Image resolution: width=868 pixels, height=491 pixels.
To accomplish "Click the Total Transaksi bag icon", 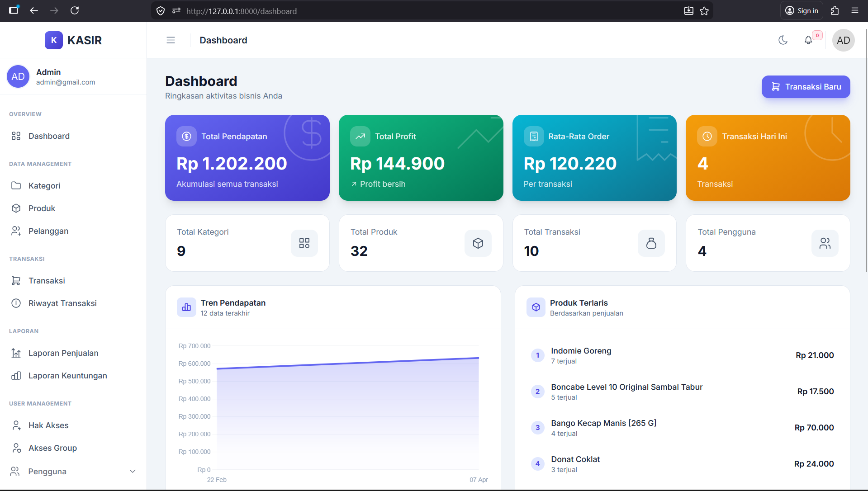I will [651, 243].
